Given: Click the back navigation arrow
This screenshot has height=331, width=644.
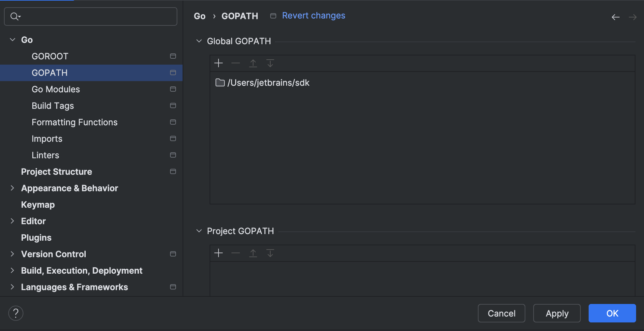Looking at the screenshot, I should [x=616, y=17].
